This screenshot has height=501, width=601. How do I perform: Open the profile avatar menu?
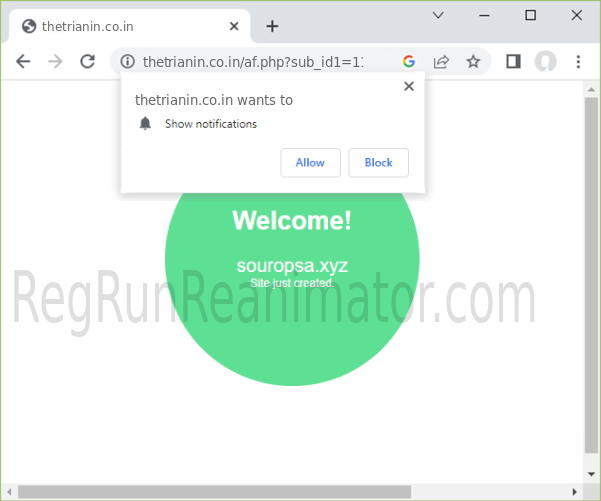[x=545, y=61]
